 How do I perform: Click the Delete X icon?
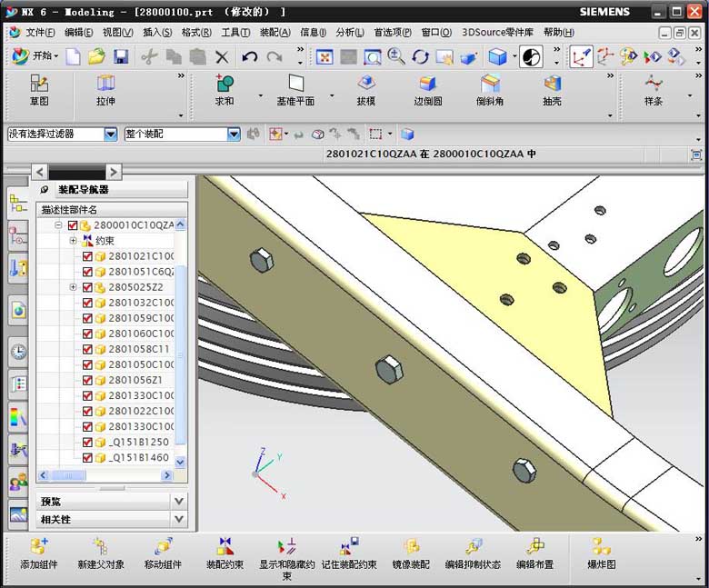(222, 57)
